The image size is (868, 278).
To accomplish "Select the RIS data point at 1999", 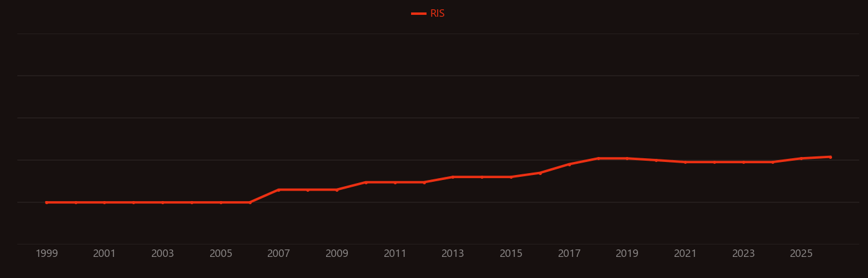I will (x=46, y=202).
